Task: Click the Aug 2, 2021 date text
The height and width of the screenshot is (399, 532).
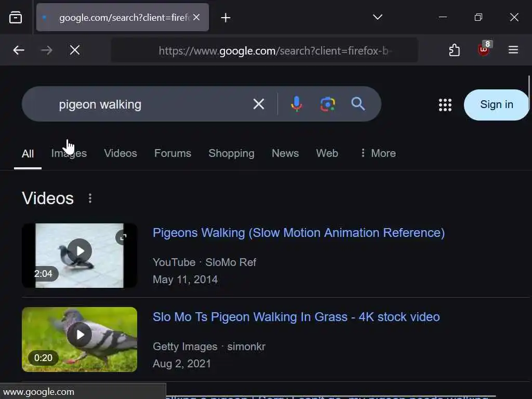Action: (x=182, y=363)
